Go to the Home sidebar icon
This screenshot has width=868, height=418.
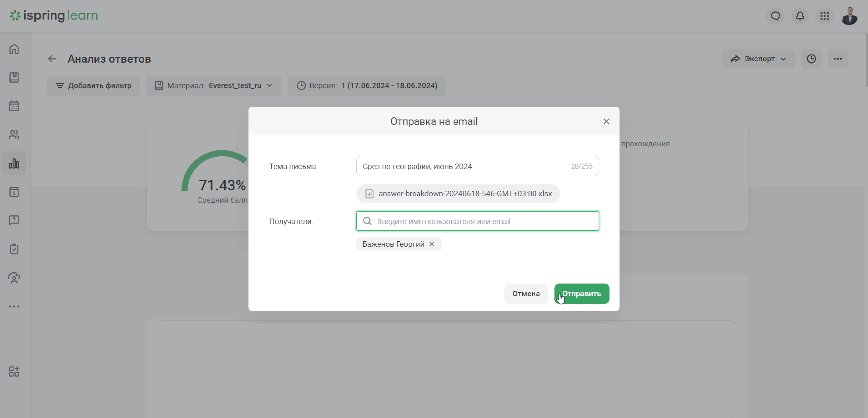[x=14, y=49]
